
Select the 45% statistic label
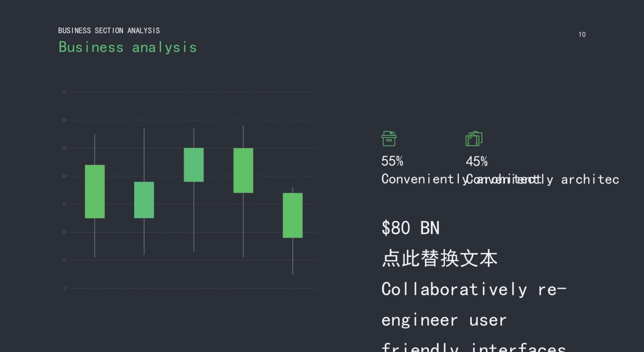click(477, 161)
